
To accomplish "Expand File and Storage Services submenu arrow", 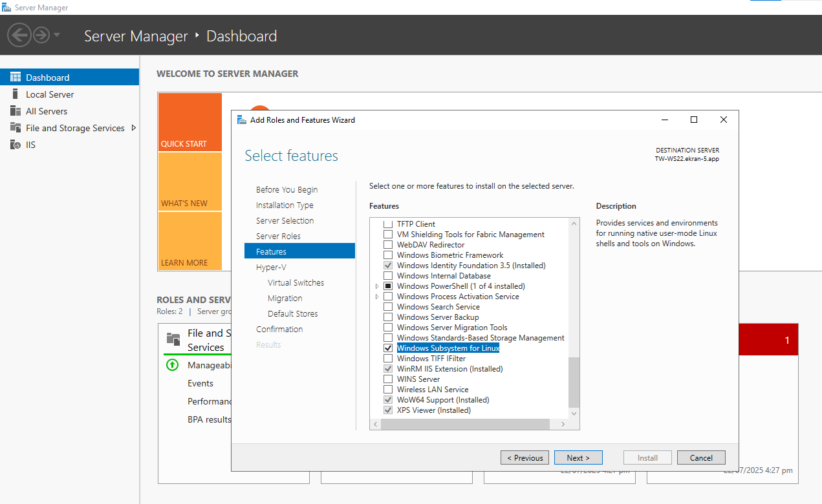I will tap(133, 128).
